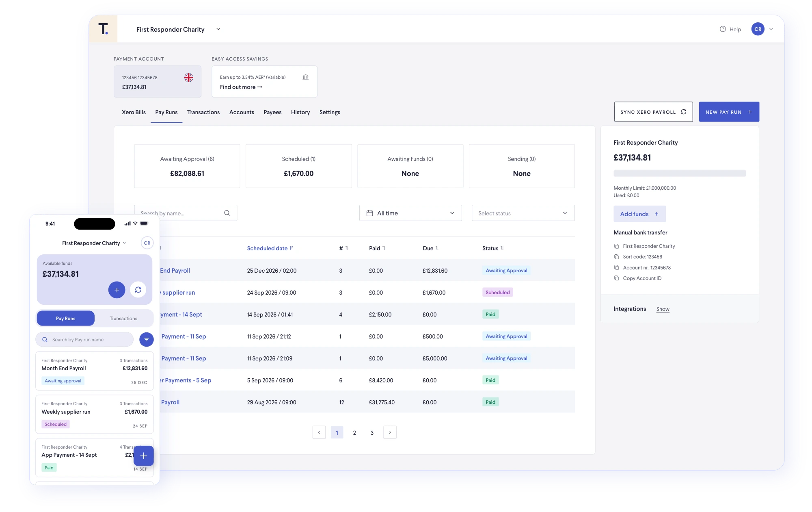
Task: Click the Copy Account ID icon
Action: [616, 278]
